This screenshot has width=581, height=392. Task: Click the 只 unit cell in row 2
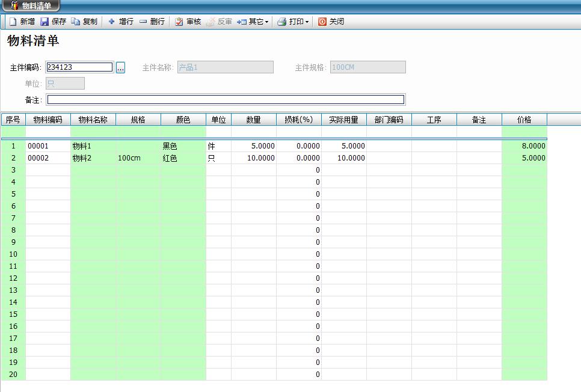[218, 158]
